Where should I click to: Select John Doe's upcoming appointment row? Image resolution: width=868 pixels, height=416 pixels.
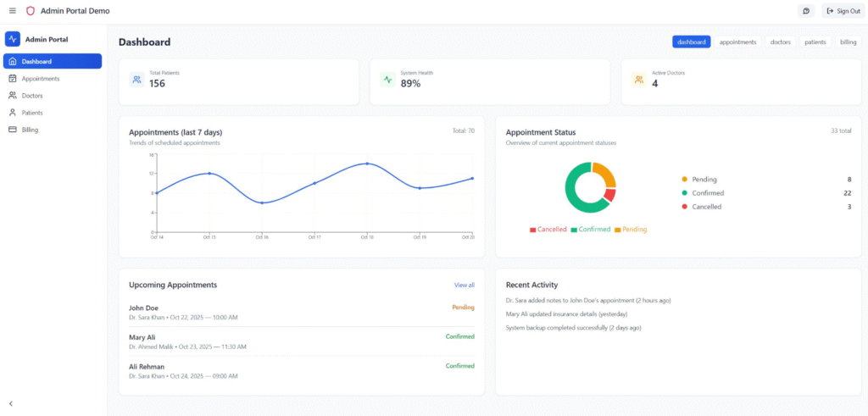301,312
